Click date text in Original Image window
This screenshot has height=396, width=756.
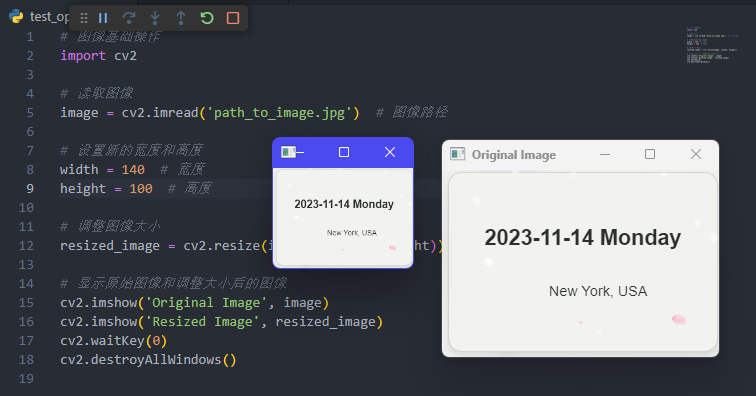(x=582, y=238)
